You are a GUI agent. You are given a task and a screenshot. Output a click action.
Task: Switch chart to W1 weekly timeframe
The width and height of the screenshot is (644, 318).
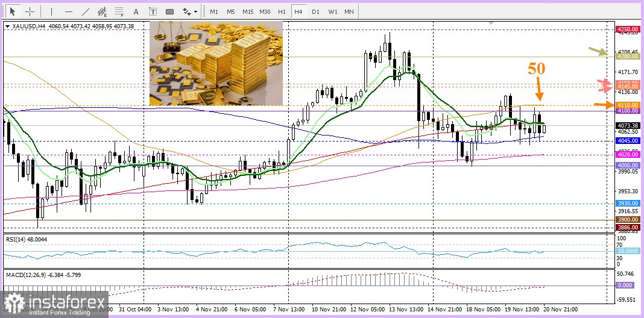(x=333, y=11)
